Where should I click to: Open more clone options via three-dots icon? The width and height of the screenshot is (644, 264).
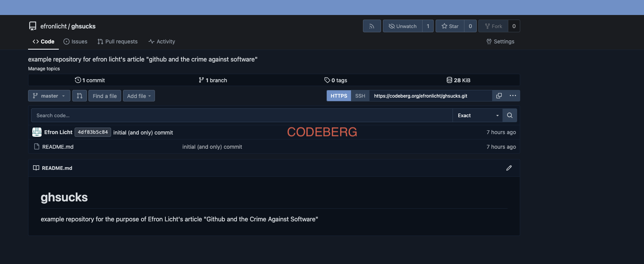tap(513, 96)
